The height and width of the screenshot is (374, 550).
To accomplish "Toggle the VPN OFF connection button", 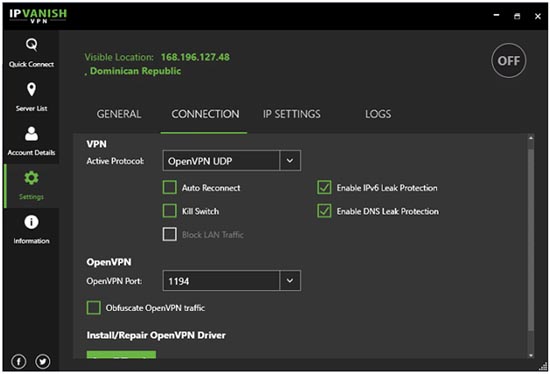I will point(509,61).
